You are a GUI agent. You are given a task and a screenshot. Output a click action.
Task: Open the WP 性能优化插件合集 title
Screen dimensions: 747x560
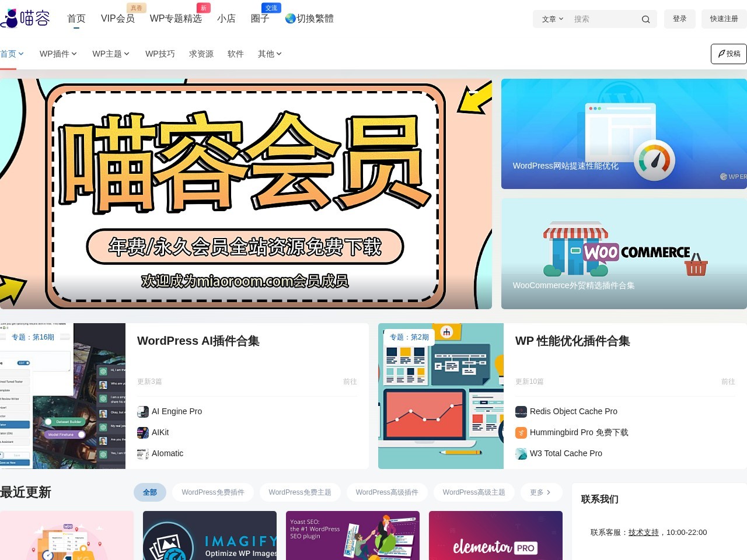[573, 341]
